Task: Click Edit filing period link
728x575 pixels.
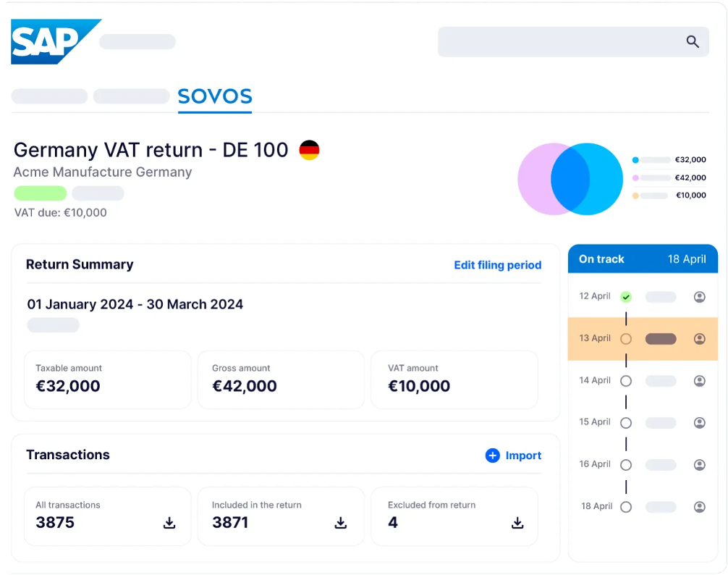Action: pos(497,265)
